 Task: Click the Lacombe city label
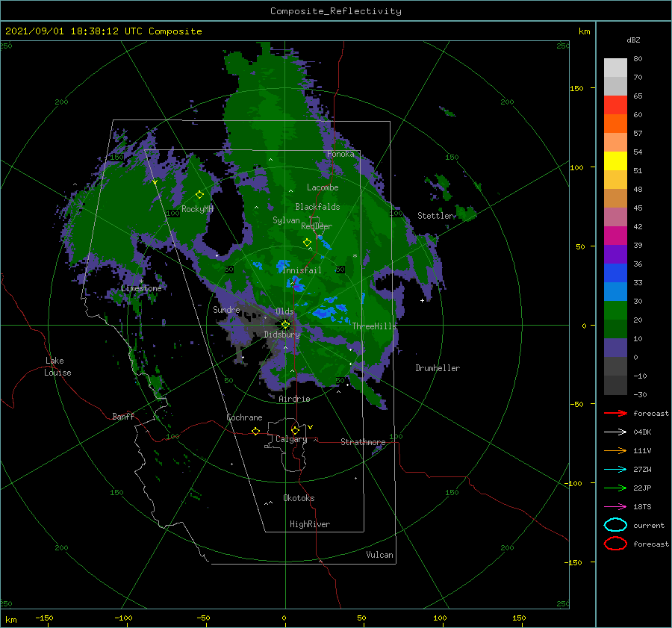pyautogui.click(x=323, y=187)
